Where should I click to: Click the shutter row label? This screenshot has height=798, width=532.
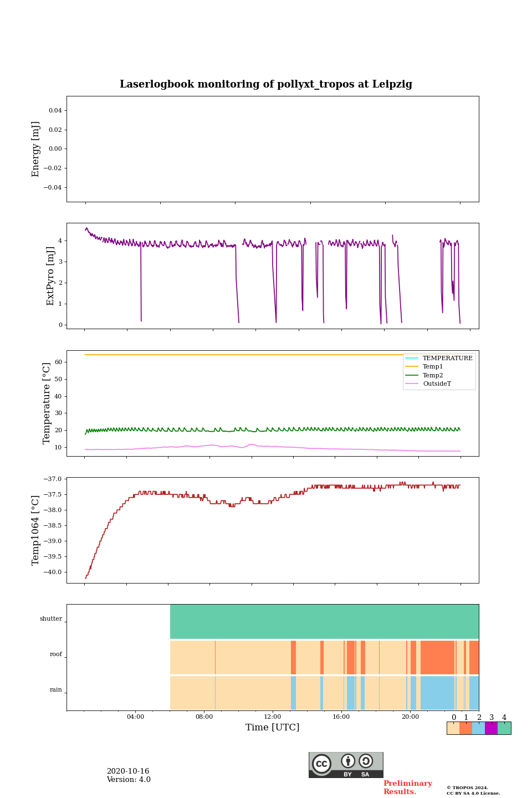(x=51, y=619)
